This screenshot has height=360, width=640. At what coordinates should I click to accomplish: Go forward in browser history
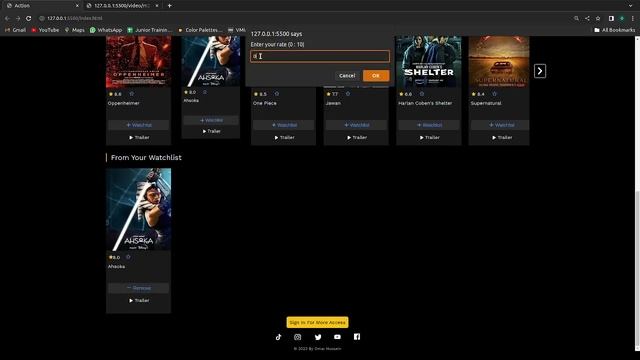tap(18, 18)
